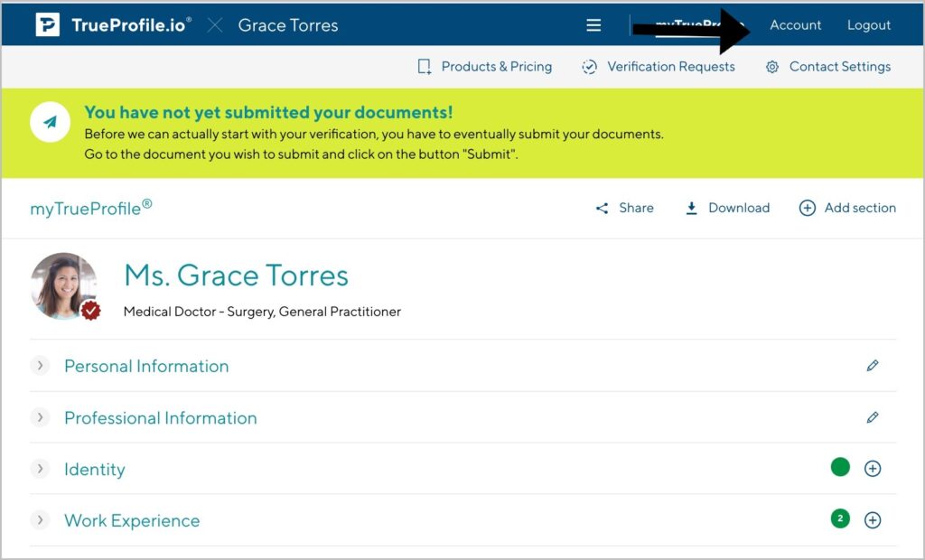Screen dimensions: 925x560
Task: Click the green status dot for Identity
Action: [840, 467]
